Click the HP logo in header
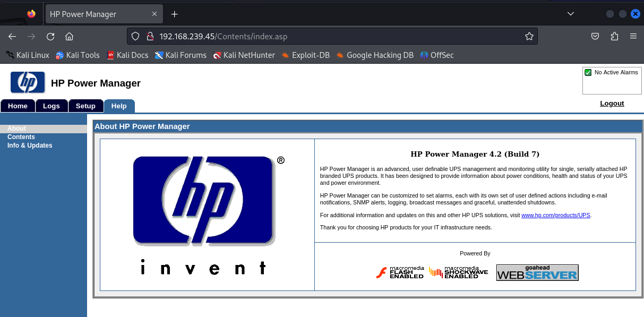Viewport: 644px width, 317px height. point(28,83)
